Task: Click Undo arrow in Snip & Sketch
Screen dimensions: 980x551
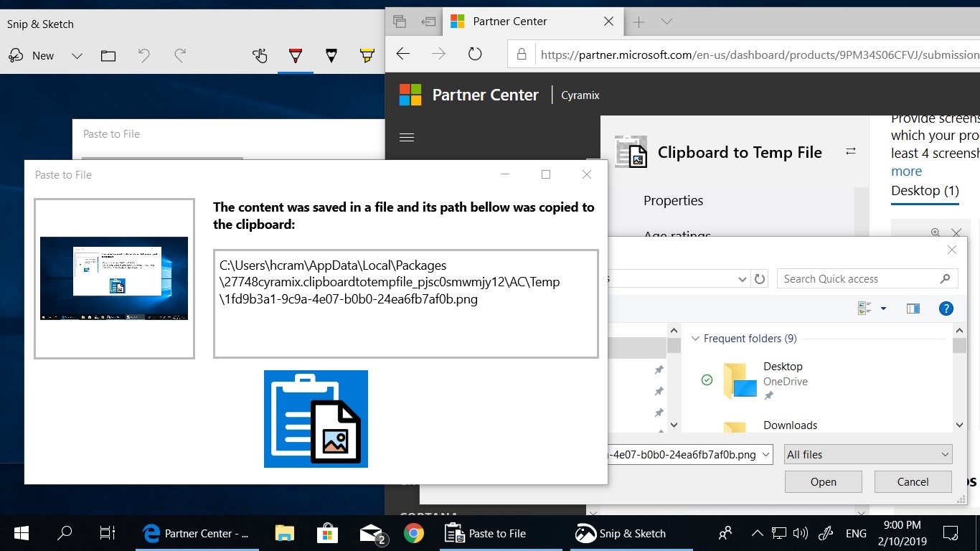Action: pyautogui.click(x=144, y=55)
